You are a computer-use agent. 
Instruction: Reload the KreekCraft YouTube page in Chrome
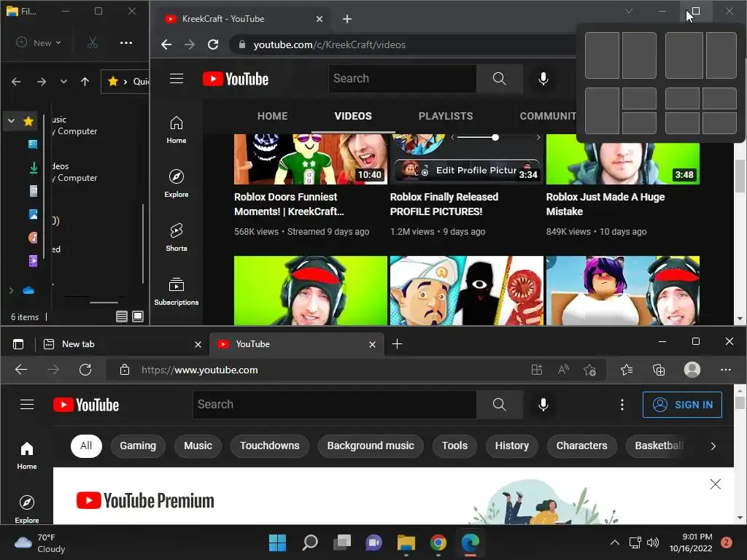click(213, 44)
